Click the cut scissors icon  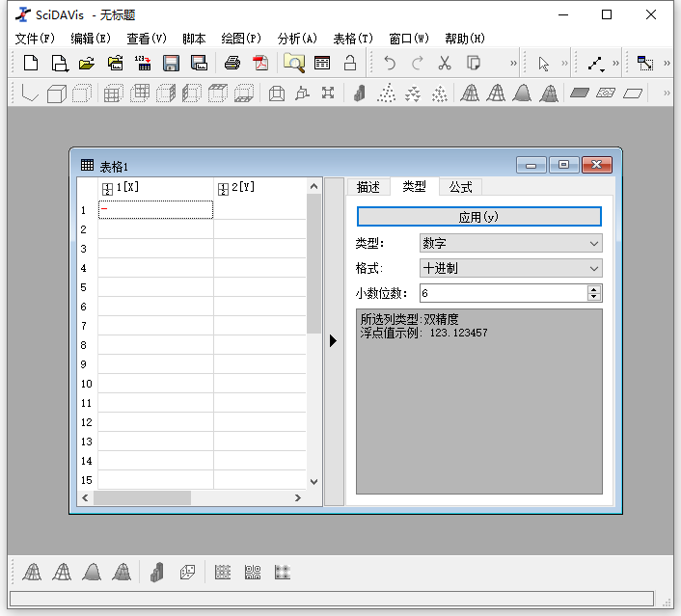click(445, 64)
